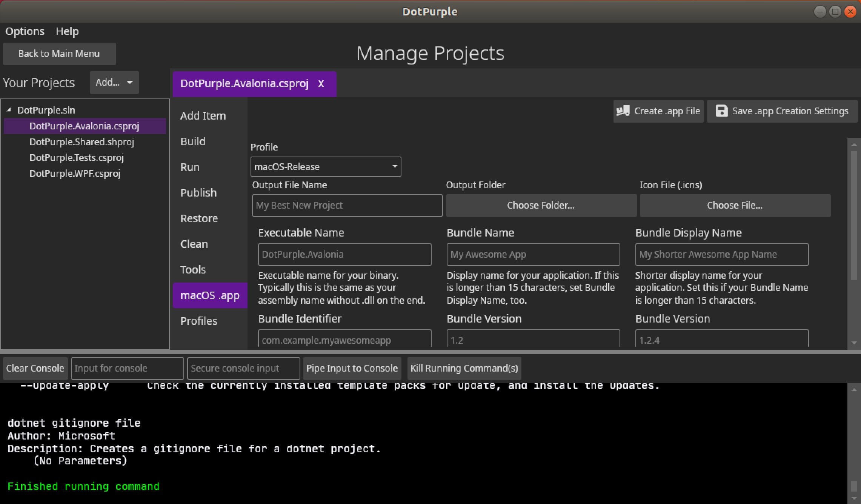This screenshot has width=861, height=504.
Task: Open the Add... projects dropdown
Action: [114, 83]
